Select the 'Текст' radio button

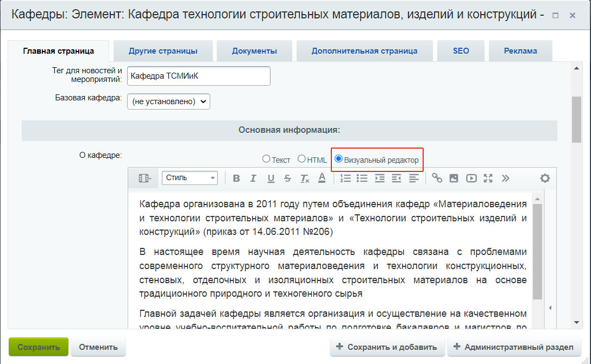pos(266,159)
